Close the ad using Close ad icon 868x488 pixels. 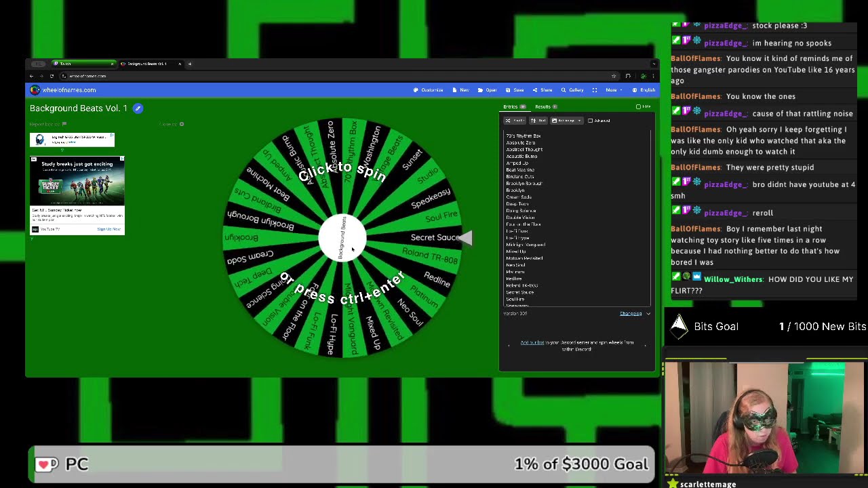coord(181,124)
